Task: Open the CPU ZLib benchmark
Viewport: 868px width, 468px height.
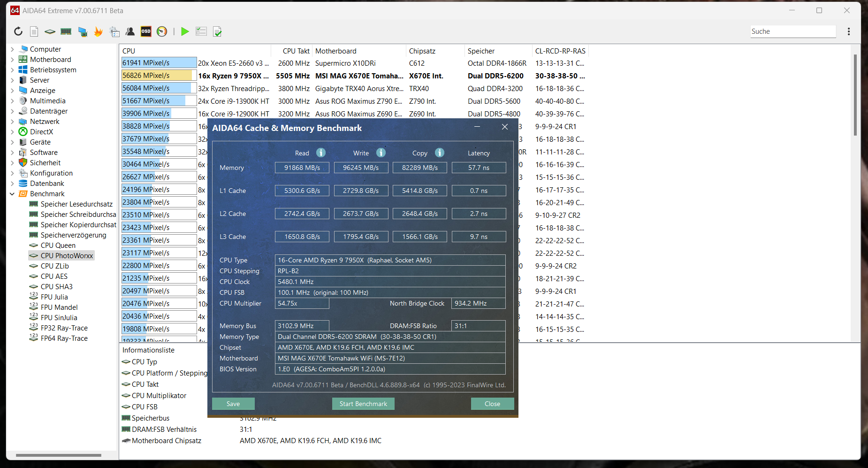Action: [54, 266]
